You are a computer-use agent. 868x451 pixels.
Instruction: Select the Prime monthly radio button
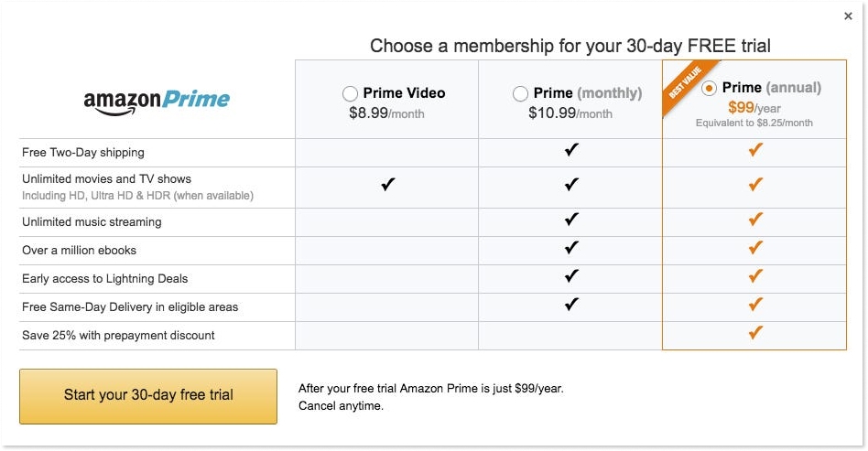[x=520, y=93]
